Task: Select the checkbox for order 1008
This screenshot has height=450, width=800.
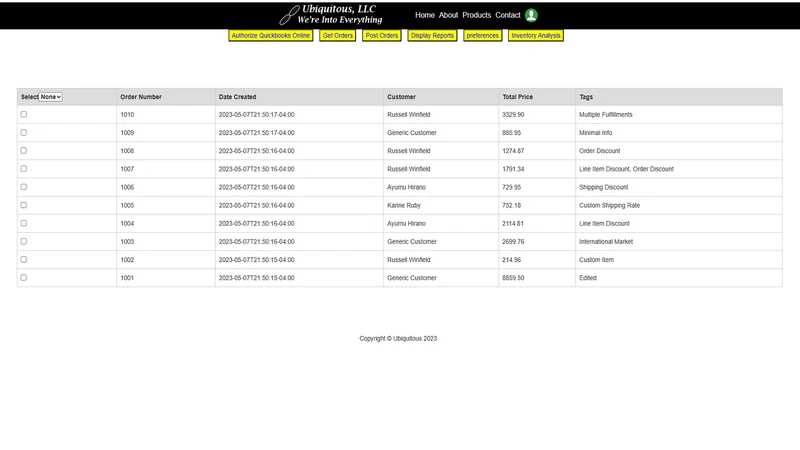Action: pyautogui.click(x=23, y=151)
